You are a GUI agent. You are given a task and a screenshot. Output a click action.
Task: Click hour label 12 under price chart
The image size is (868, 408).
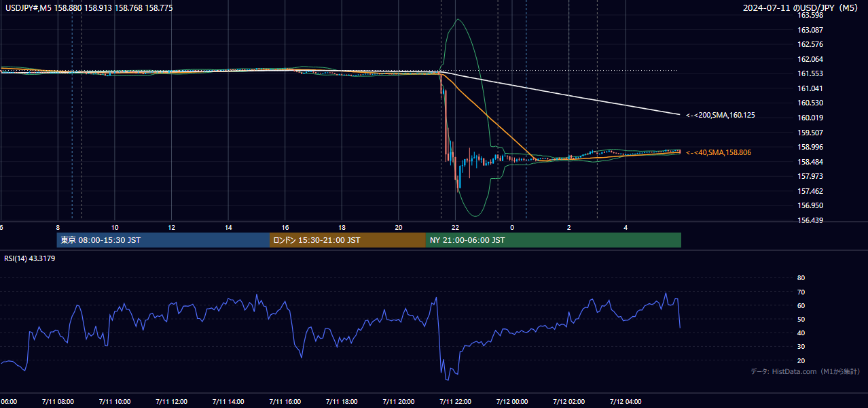[x=171, y=227]
